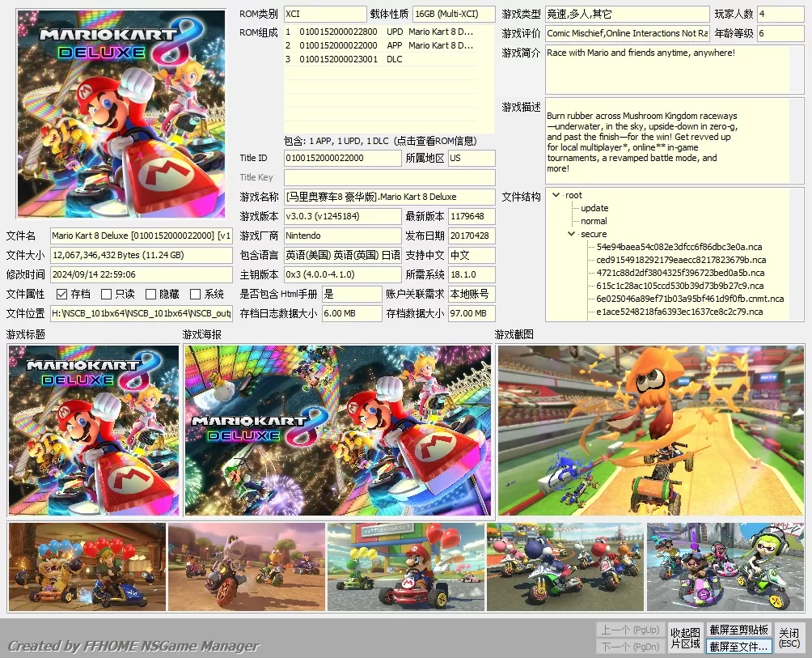Click 下一个 (PgDn) to view next game
The image size is (812, 658).
(630, 645)
